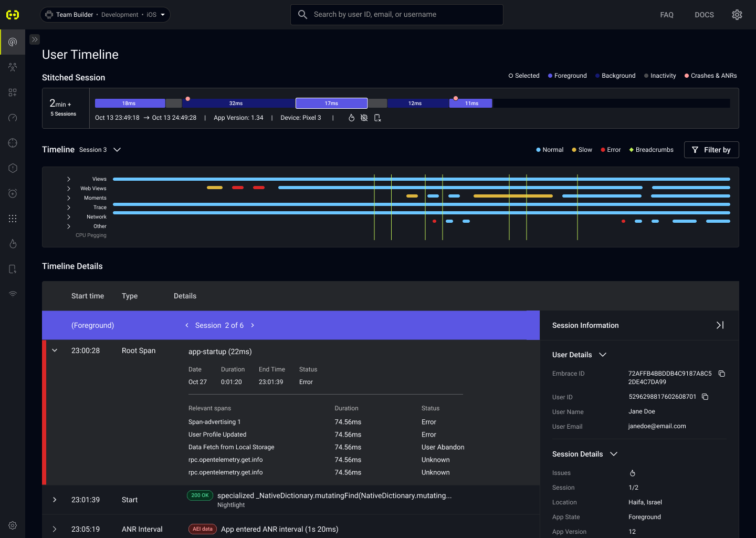Screen dimensions: 756x538
Task: Click the Breadcrumbs legend item
Action: click(651, 150)
